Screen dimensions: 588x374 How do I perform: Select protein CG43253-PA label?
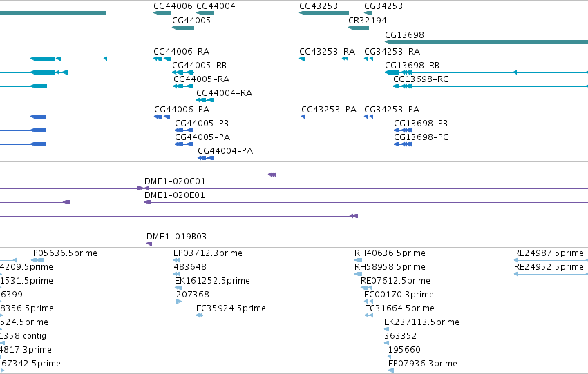tap(329, 109)
